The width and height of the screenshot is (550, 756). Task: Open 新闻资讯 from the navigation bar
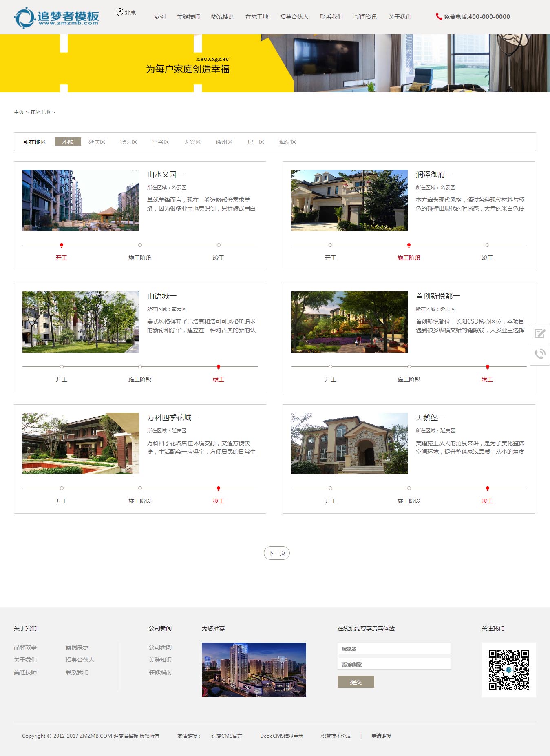365,17
